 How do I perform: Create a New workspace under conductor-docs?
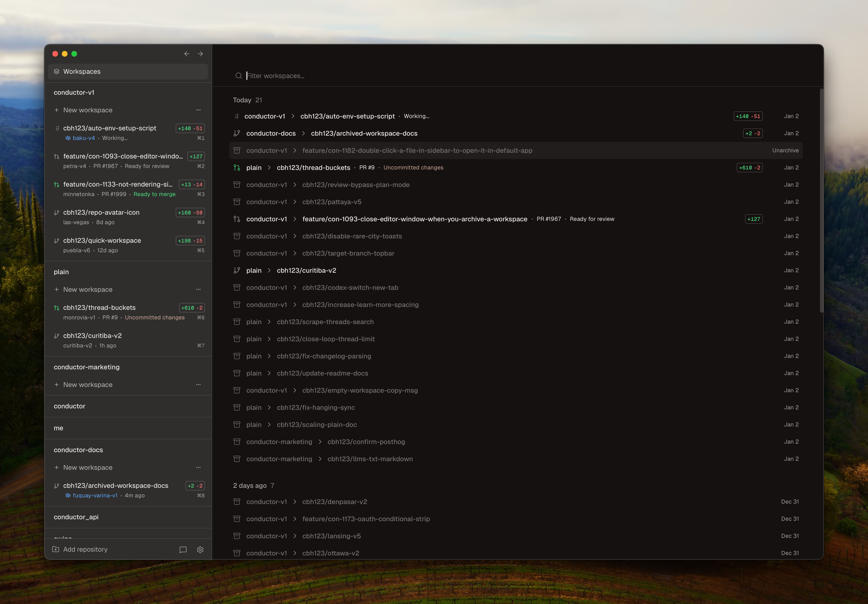[x=87, y=467]
